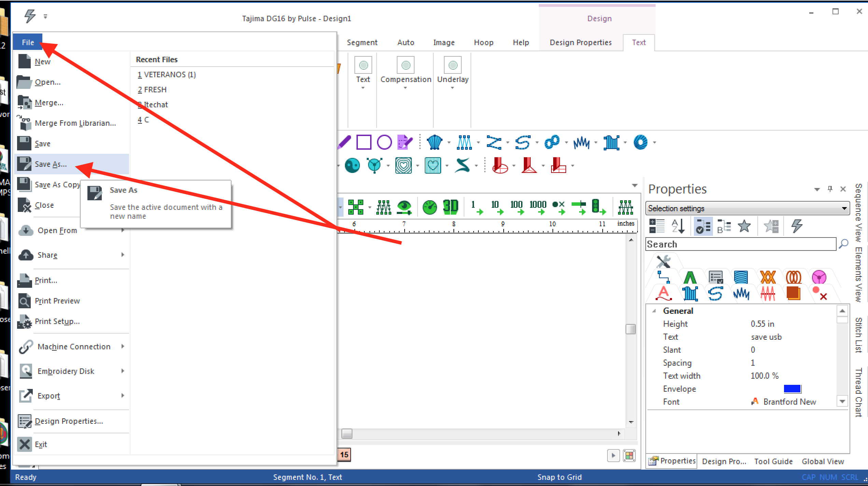Click the Font value Brantford New
Screen dimensions: 868x486
789,402
